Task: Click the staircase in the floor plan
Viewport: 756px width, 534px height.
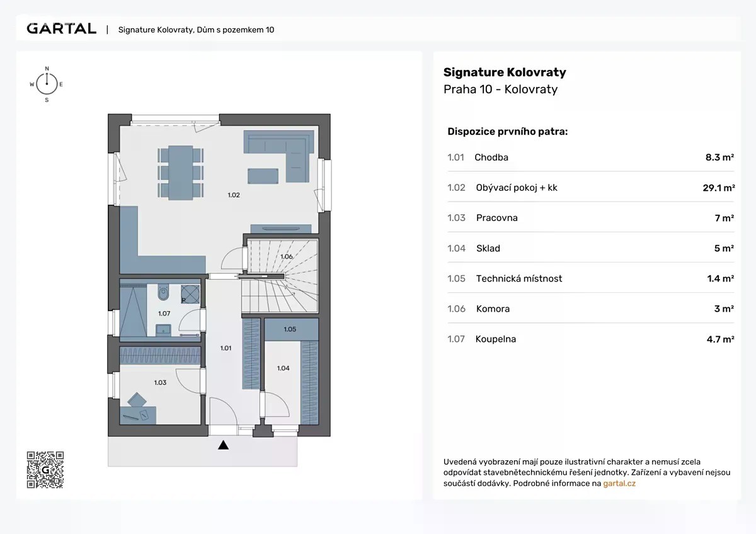Action: coord(281,277)
